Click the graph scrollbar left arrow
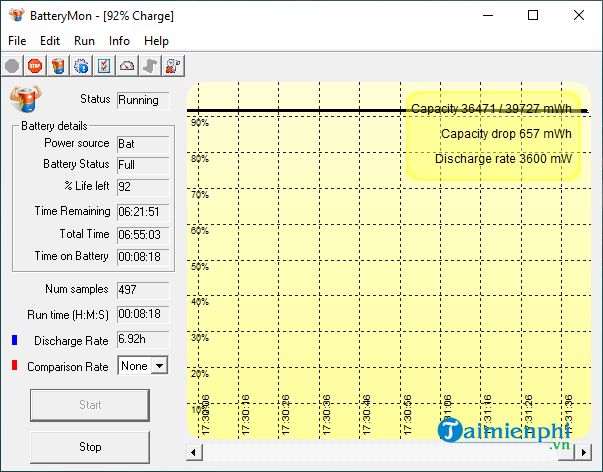The height and width of the screenshot is (472, 603). [x=194, y=452]
